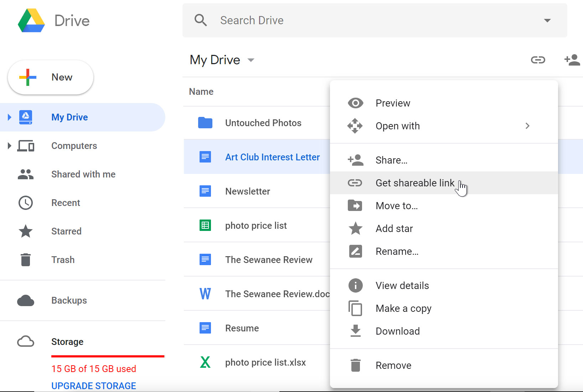Click the add people share icon

pos(572,60)
